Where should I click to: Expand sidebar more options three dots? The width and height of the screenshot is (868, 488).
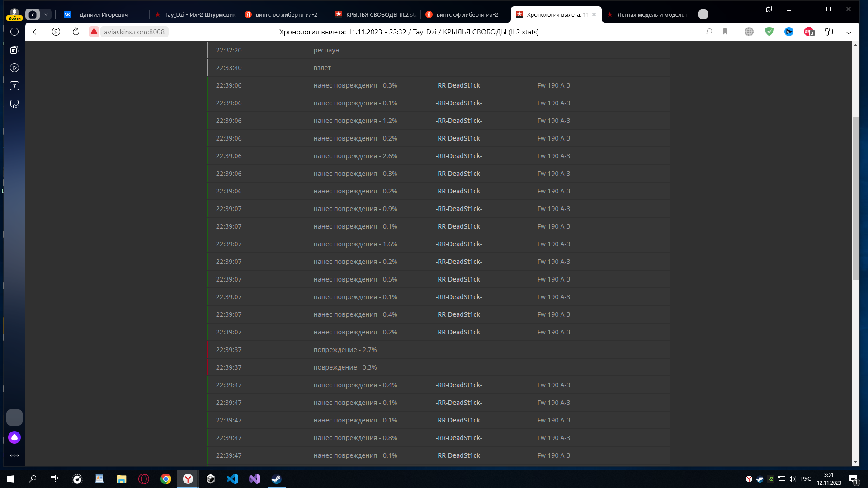pos(14,455)
